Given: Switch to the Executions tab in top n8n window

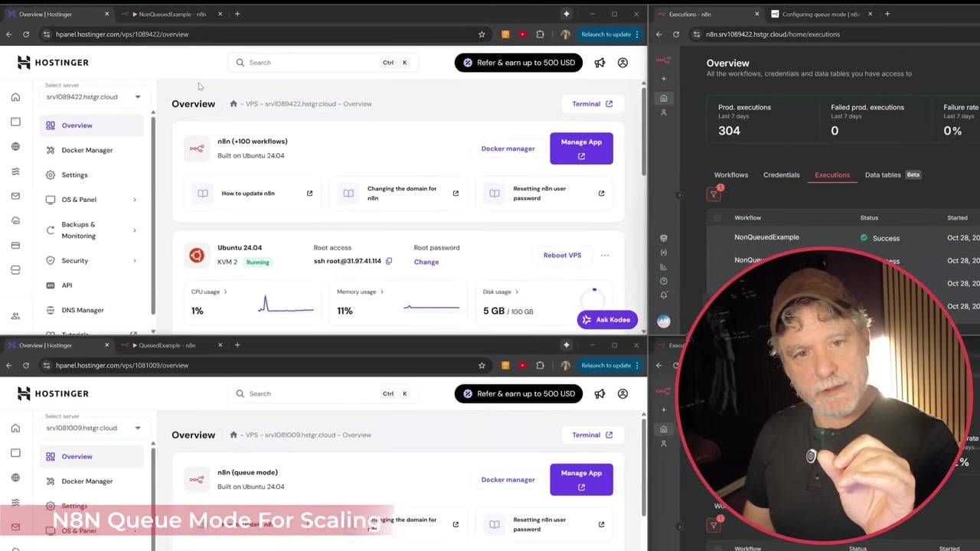Looking at the screenshot, I should (x=832, y=175).
